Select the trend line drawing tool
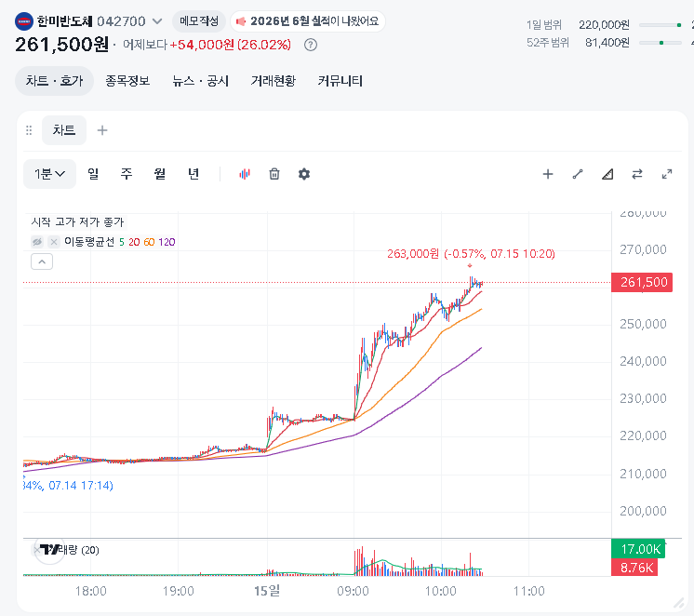The width and height of the screenshot is (694, 616). click(x=578, y=174)
